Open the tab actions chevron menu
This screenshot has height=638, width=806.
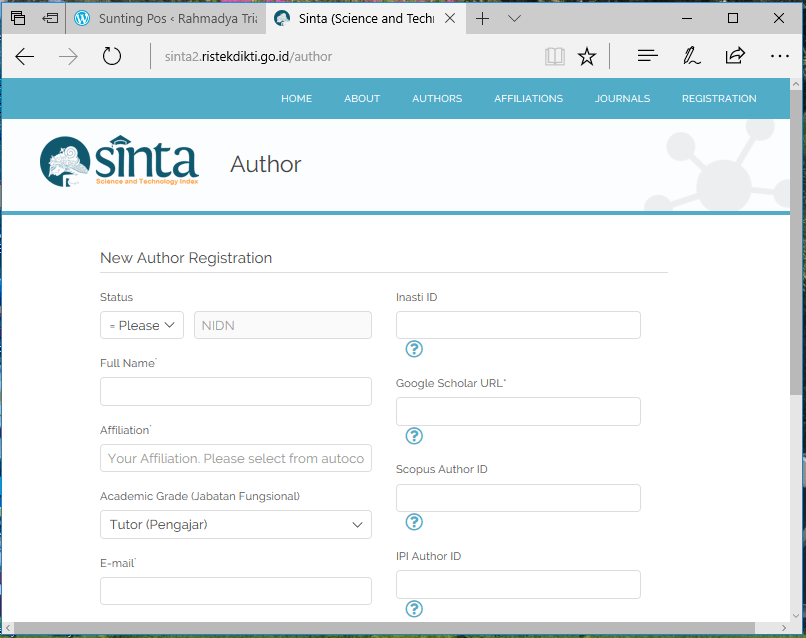(513, 17)
